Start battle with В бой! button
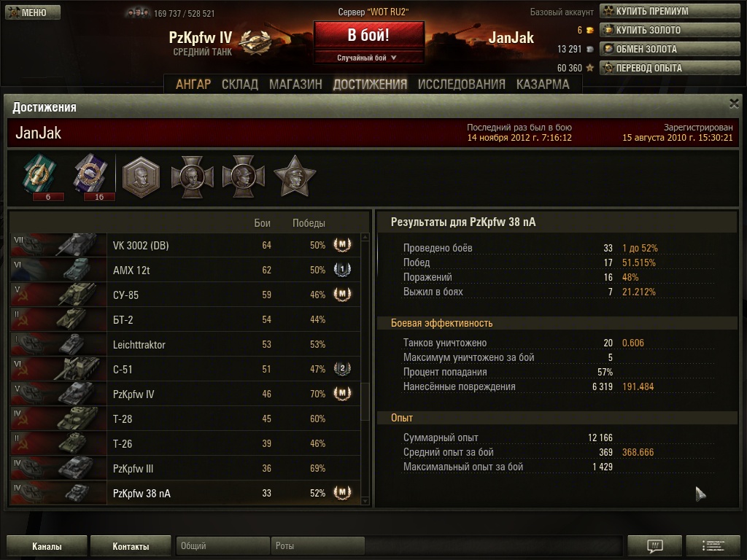Viewport: 747px width, 560px height. [368, 35]
